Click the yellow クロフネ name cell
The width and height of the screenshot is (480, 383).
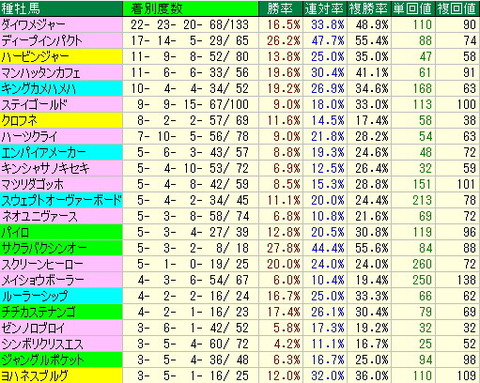(61, 121)
